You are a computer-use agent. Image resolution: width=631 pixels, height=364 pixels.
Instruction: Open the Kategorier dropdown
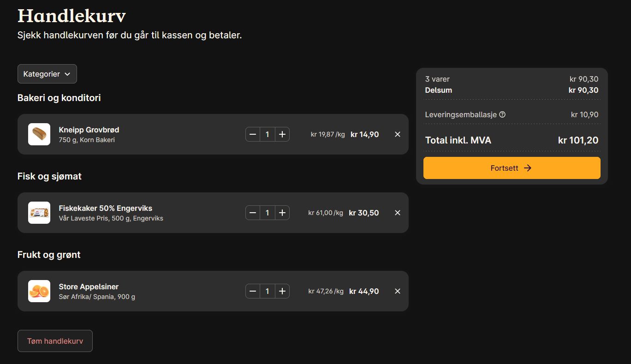[47, 74]
